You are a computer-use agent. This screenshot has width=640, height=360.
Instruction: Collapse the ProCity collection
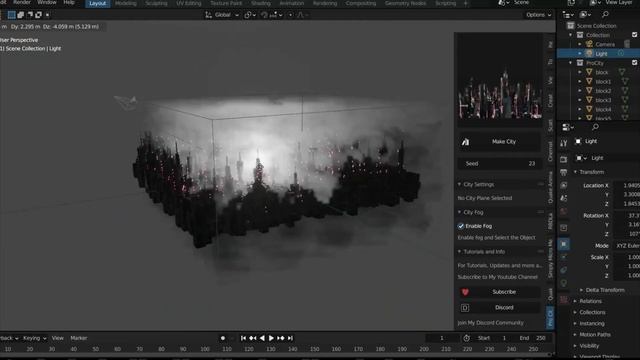[x=571, y=63]
